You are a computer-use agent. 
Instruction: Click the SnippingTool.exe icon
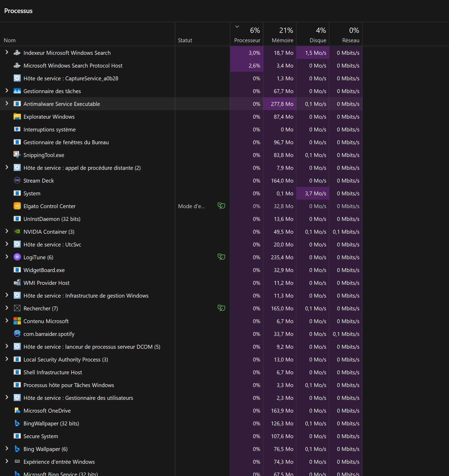[x=17, y=155]
